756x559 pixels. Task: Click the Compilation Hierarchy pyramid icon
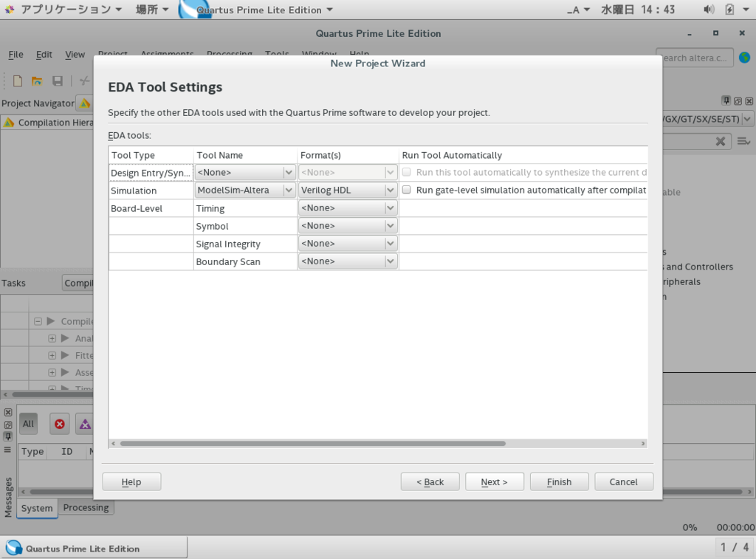tap(9, 123)
